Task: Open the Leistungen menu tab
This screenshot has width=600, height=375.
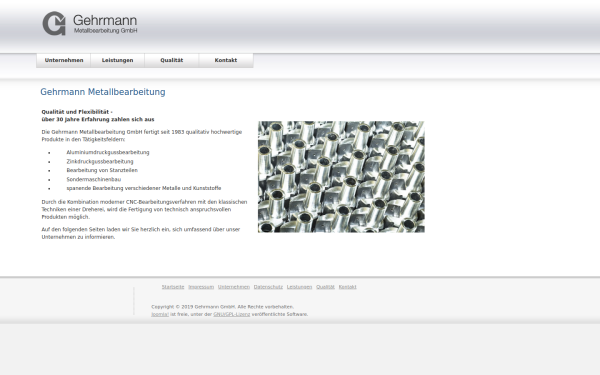Action: (117, 60)
